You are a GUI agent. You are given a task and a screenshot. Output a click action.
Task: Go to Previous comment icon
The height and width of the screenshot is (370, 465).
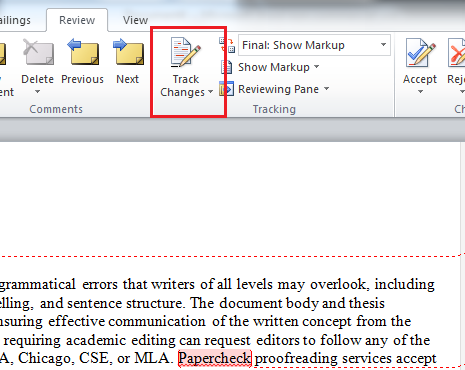83,52
